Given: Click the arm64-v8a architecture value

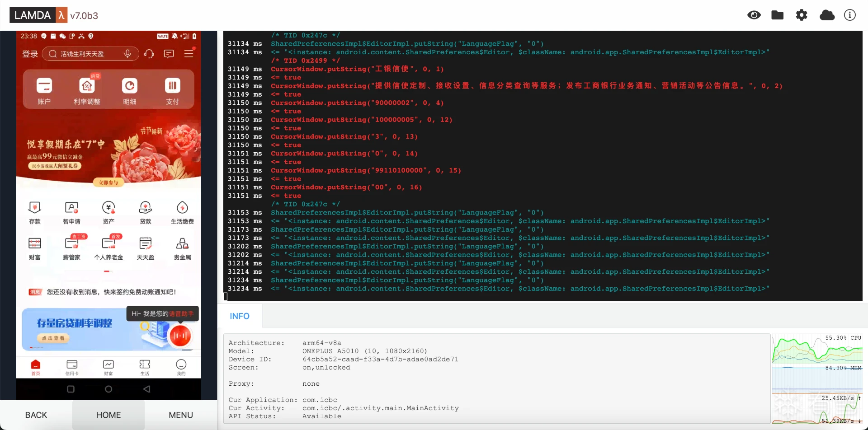Looking at the screenshot, I should tap(322, 343).
